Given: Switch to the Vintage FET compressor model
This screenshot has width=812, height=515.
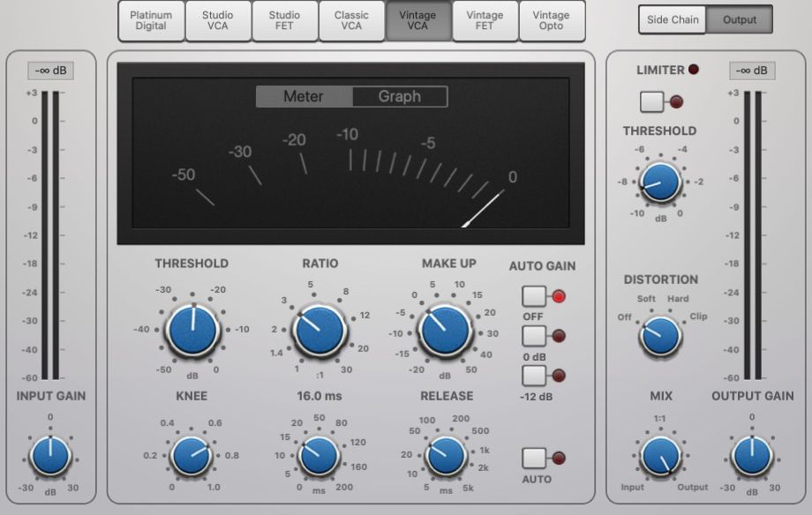Looking at the screenshot, I should (x=485, y=21).
